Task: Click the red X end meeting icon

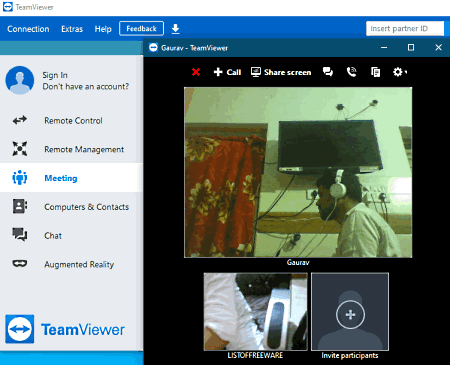Action: tap(196, 72)
